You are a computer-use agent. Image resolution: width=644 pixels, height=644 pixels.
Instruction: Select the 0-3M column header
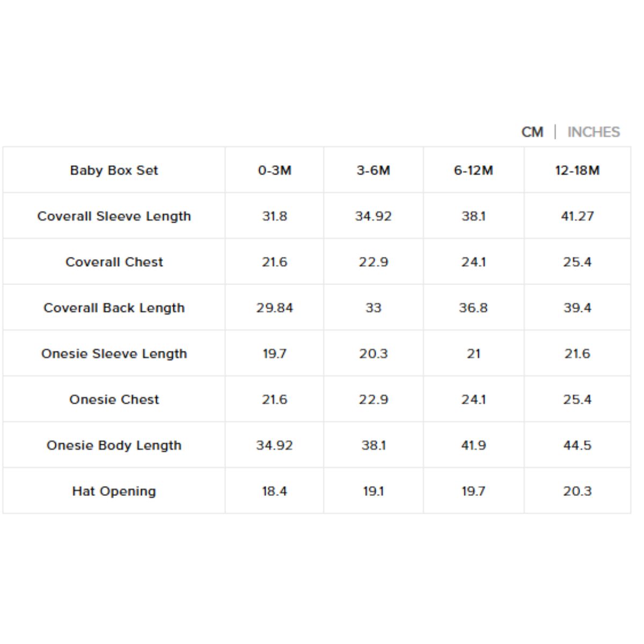pos(274,170)
